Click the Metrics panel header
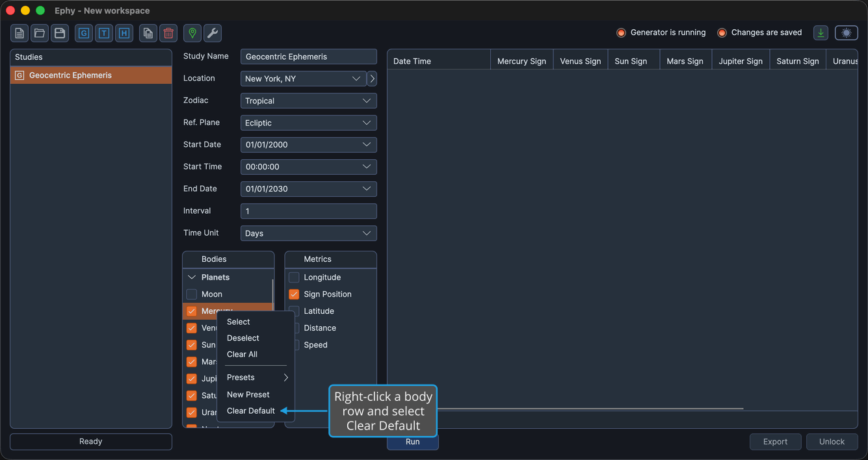Image resolution: width=868 pixels, height=460 pixels. click(331, 259)
